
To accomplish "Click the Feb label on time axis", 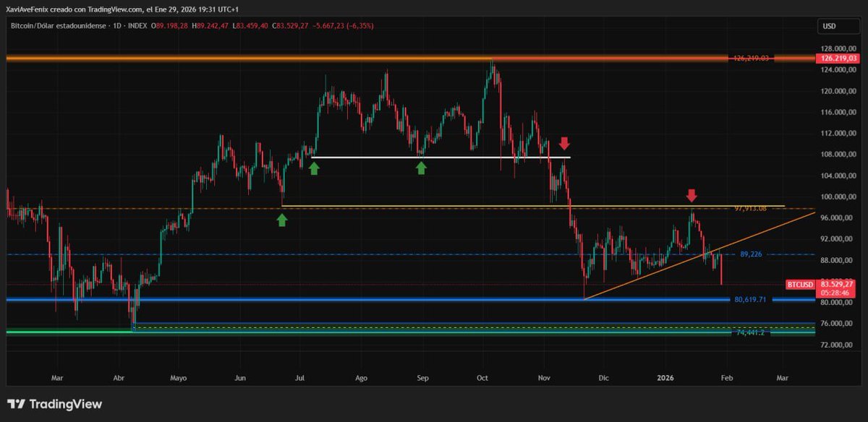I will (726, 377).
